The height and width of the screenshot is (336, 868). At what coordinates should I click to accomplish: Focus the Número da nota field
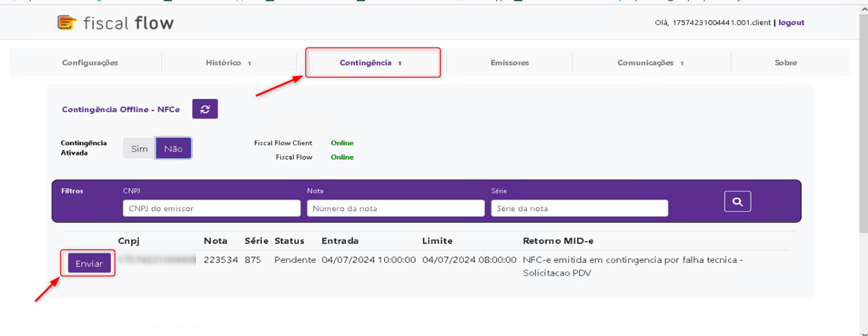click(396, 208)
